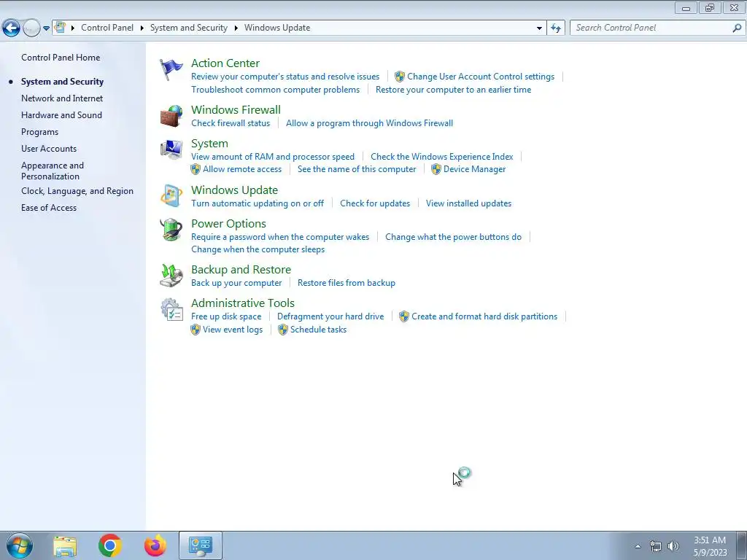Click System and Security in the breadcrumb
Image resolution: width=747 pixels, height=560 pixels.
pos(189,28)
